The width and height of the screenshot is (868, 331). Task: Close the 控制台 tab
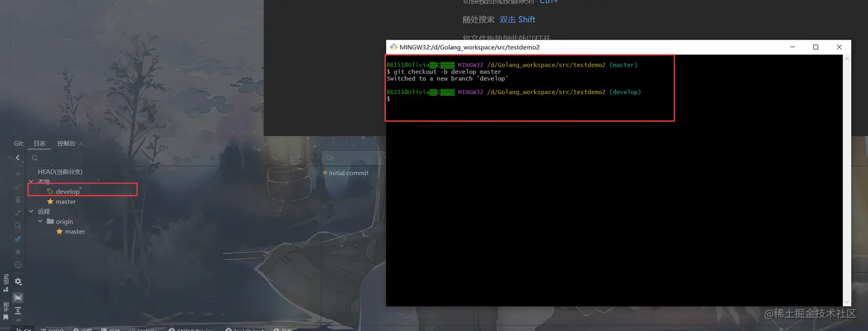[x=81, y=143]
